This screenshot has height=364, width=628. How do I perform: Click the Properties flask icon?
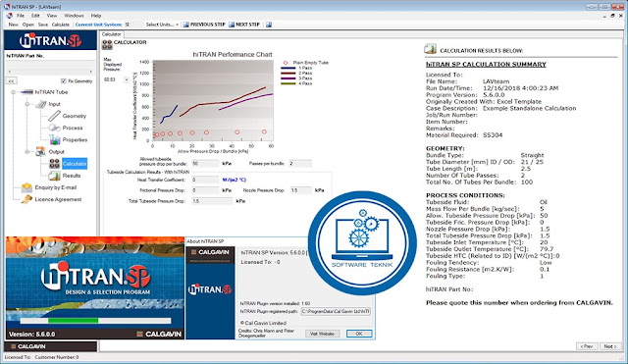click(55, 139)
